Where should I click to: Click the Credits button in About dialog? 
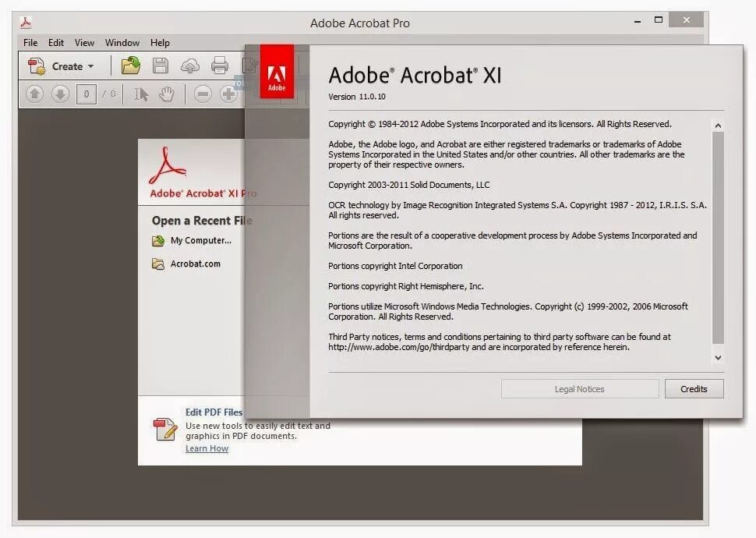[x=694, y=389]
